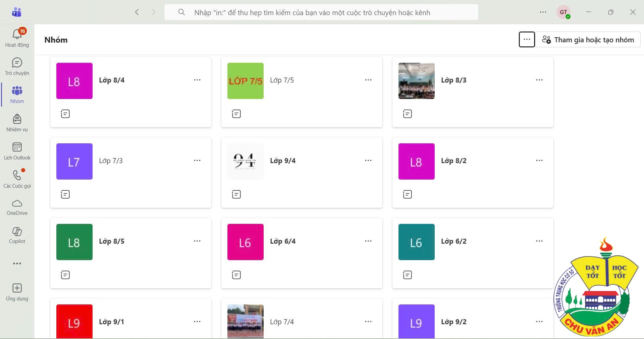Expand more options for Lớp 8/2

tap(539, 160)
